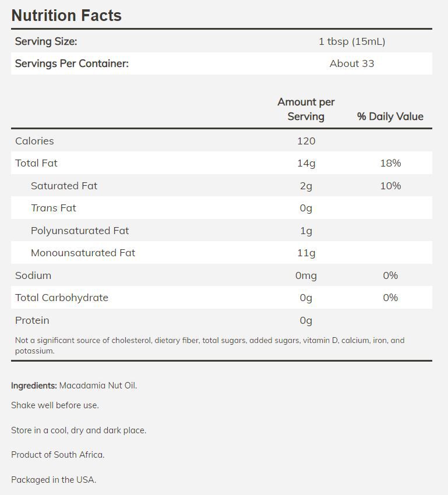Select the Total Carbohydrate row label

[62, 298]
